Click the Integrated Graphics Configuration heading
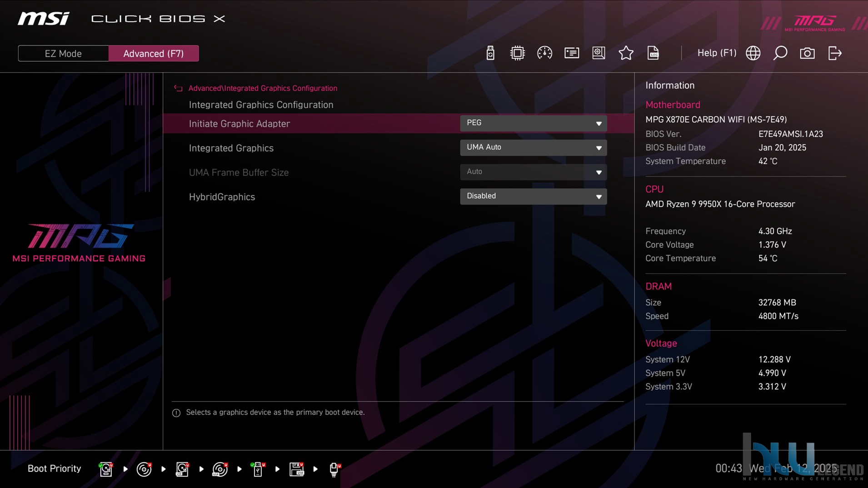Screen dimensions: 868x488 coord(261,105)
